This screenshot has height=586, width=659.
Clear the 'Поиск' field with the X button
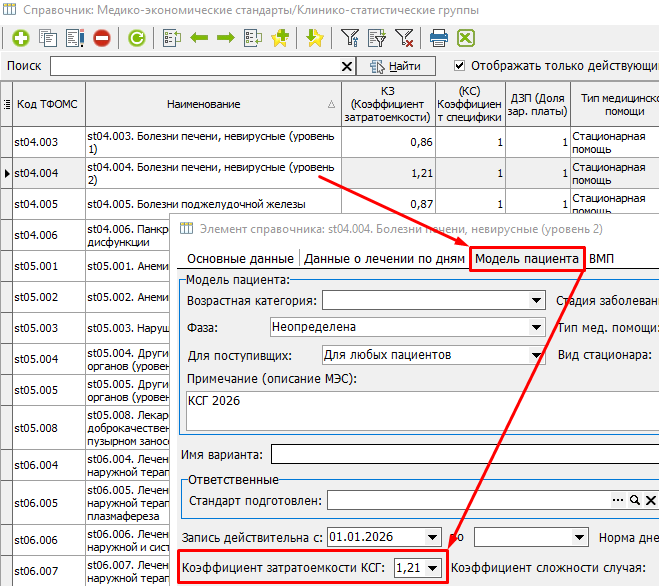click(x=347, y=66)
